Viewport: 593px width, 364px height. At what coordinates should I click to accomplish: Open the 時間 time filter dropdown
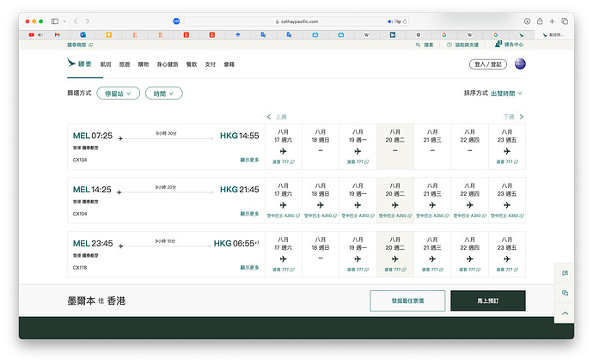pos(163,93)
